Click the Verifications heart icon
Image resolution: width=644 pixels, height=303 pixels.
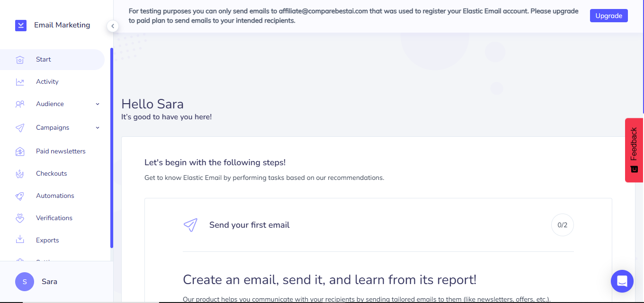pyautogui.click(x=20, y=218)
